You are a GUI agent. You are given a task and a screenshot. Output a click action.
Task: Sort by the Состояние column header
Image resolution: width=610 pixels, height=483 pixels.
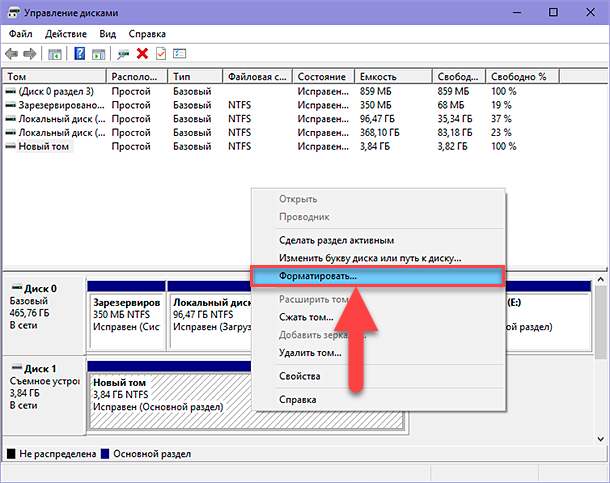click(324, 77)
